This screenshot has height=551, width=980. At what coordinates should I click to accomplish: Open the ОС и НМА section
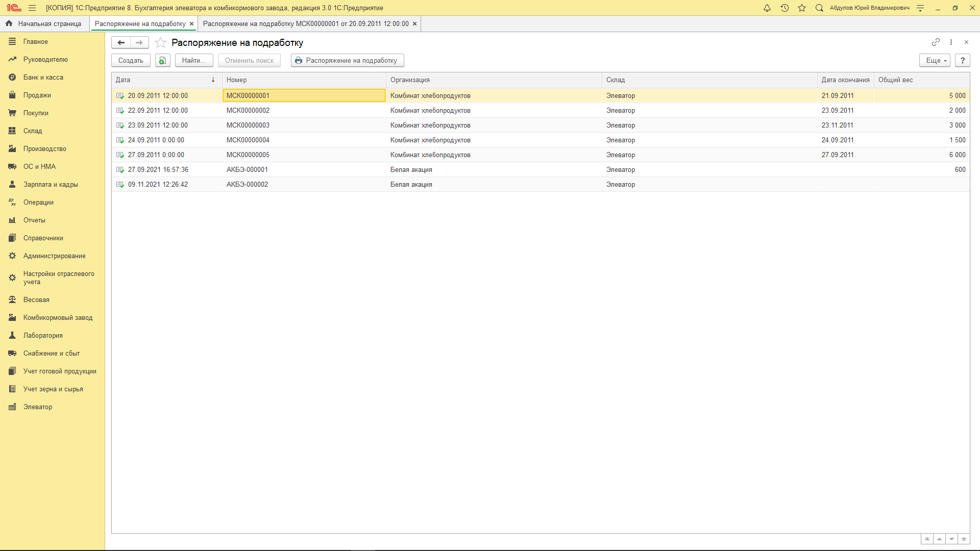[x=52, y=167]
